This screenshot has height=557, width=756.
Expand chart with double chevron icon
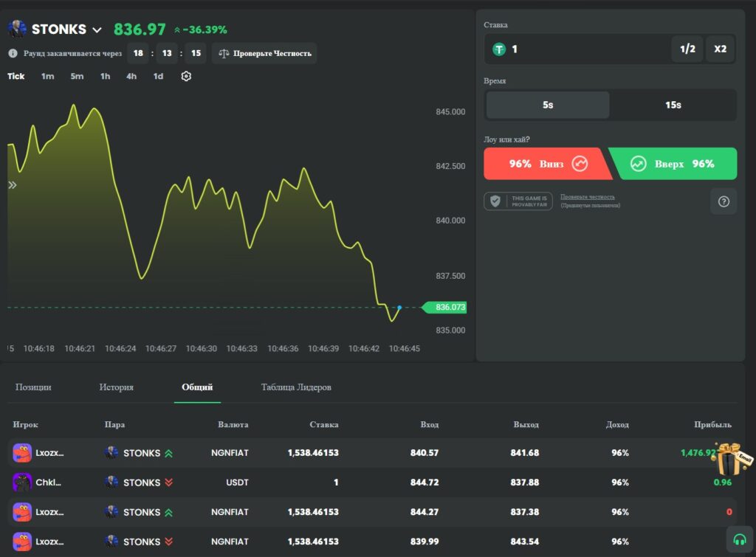coord(13,185)
